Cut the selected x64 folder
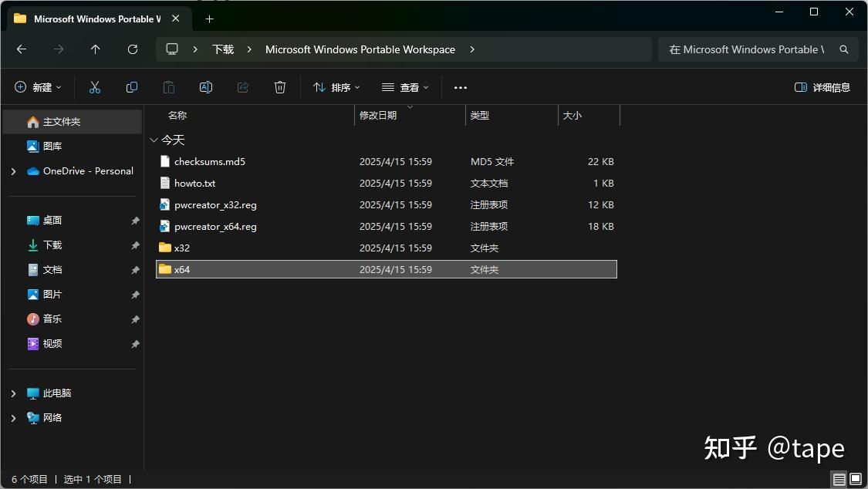 pyautogui.click(x=94, y=86)
